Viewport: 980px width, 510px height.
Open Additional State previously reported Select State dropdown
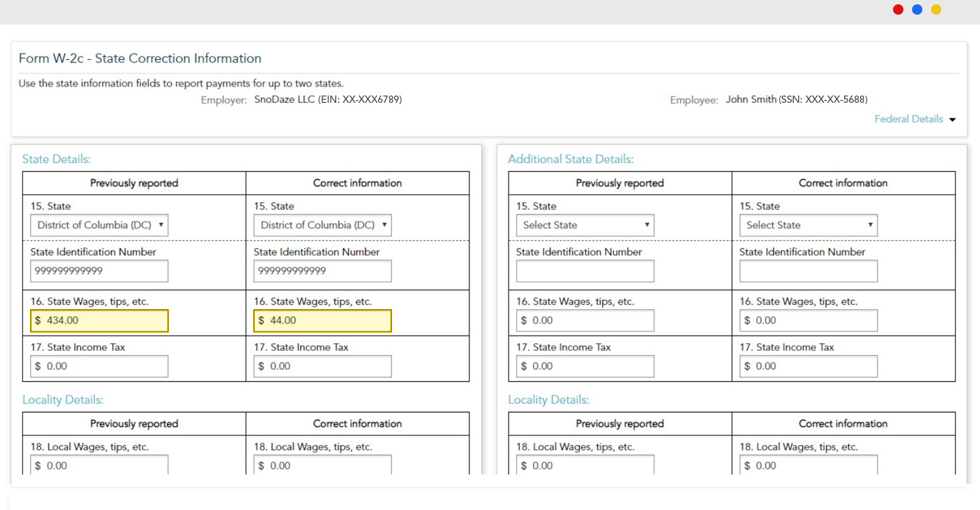[x=585, y=225]
